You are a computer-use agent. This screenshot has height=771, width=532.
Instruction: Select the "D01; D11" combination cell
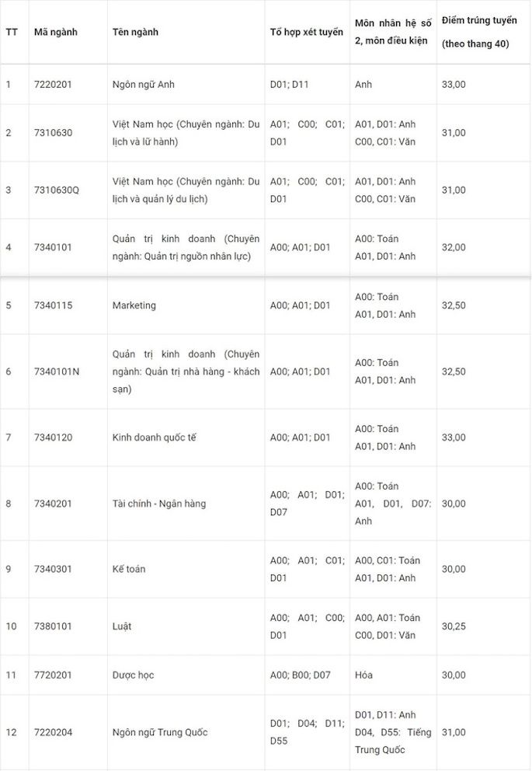pyautogui.click(x=289, y=84)
